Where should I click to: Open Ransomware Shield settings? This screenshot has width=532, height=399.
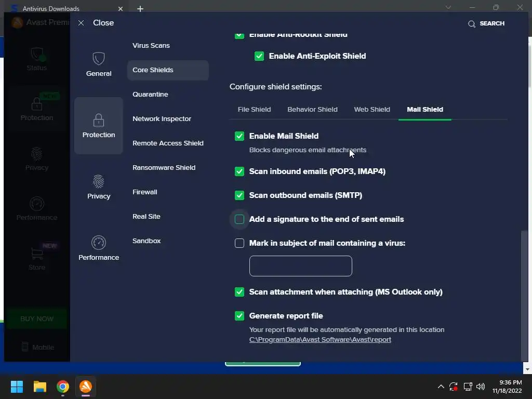click(164, 168)
